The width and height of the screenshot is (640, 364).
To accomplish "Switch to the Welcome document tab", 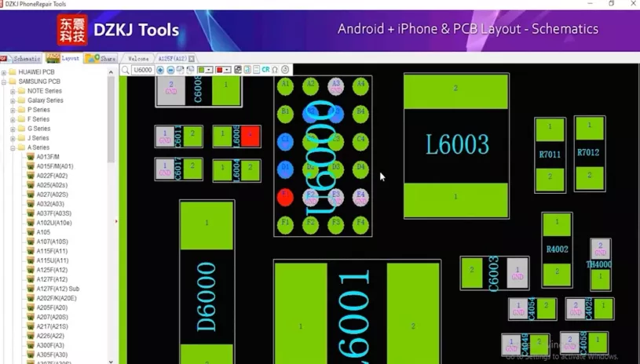I will [x=138, y=59].
